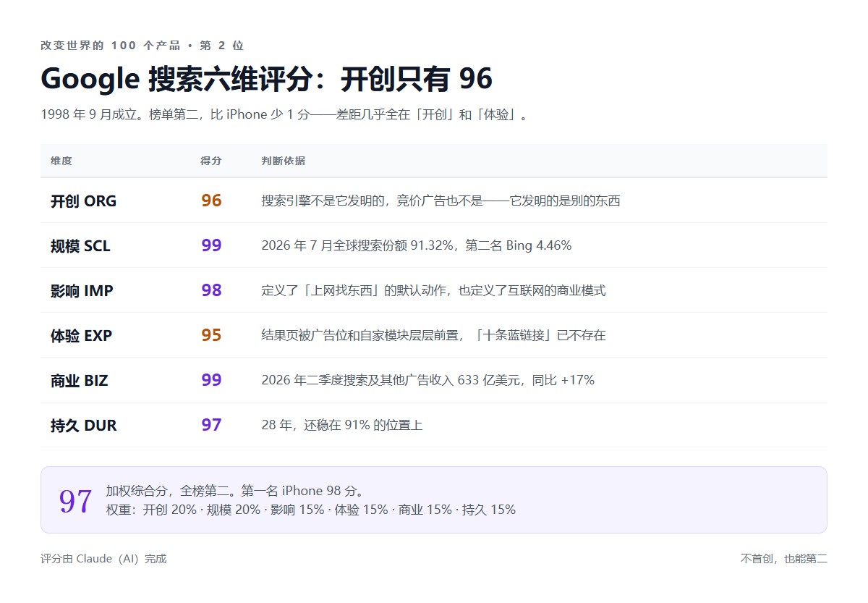868x603 pixels.
Task: Click the text '28 年，还稳在 91% 的位置上'
Action: (342, 426)
